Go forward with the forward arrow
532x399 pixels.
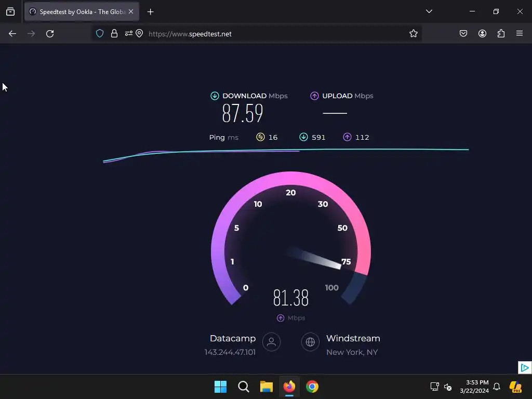pos(31,34)
